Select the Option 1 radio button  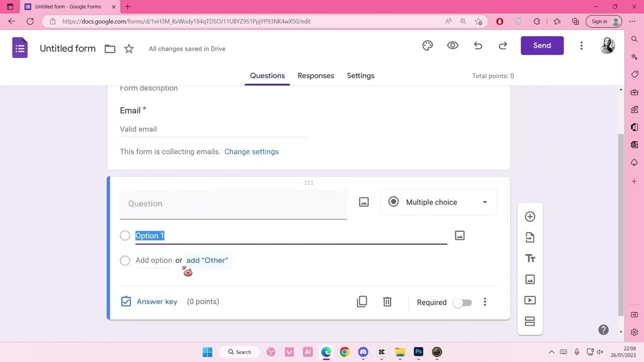point(125,235)
